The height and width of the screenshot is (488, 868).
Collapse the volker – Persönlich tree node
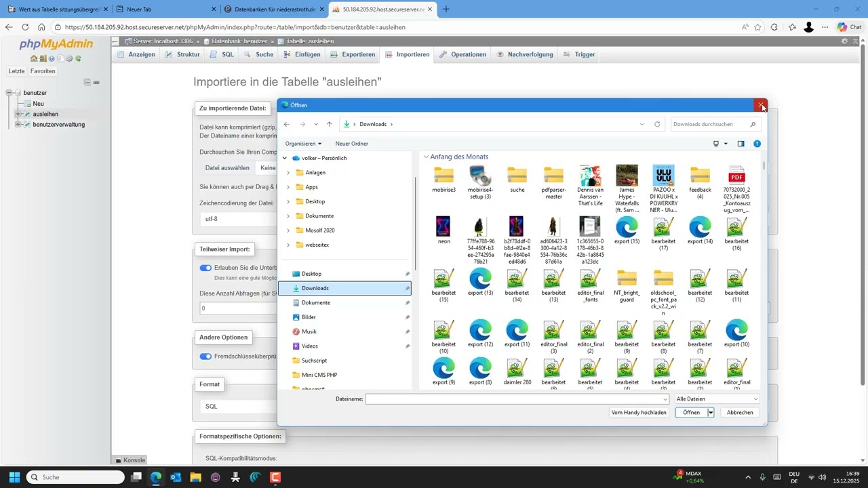pos(285,158)
